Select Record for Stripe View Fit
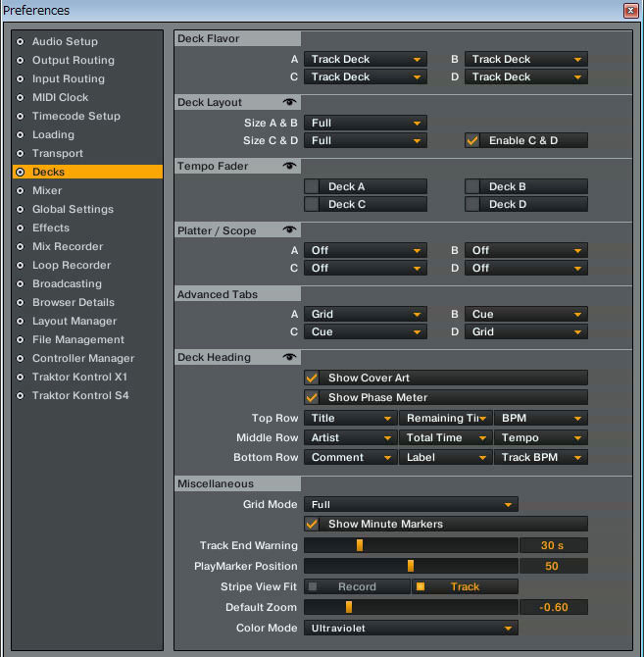This screenshot has height=657, width=644. coord(357,586)
